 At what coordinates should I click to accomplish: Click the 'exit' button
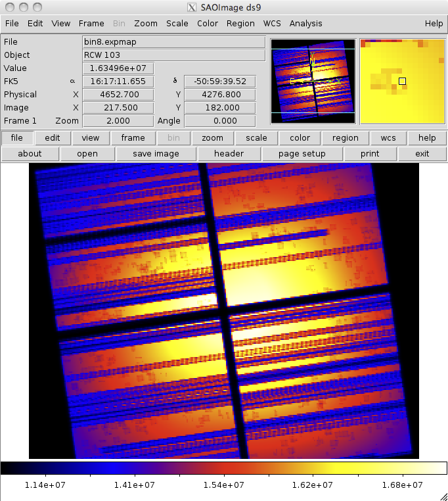[422, 153]
